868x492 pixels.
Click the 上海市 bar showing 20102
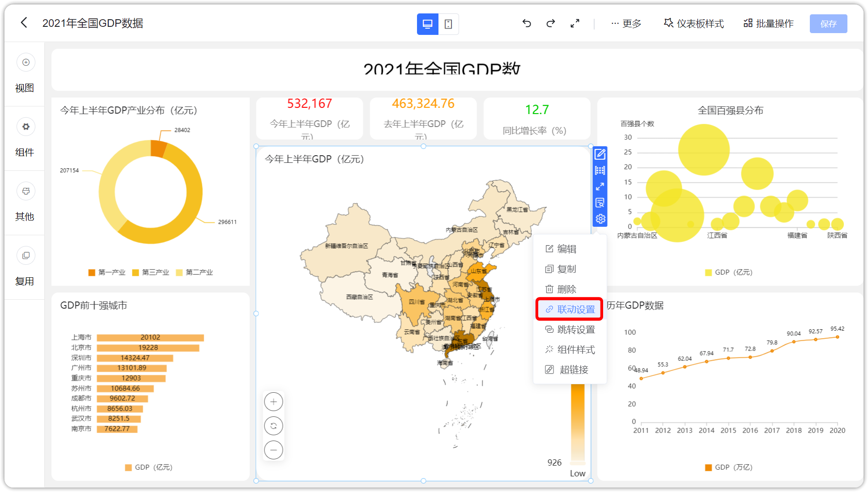pyautogui.click(x=150, y=338)
